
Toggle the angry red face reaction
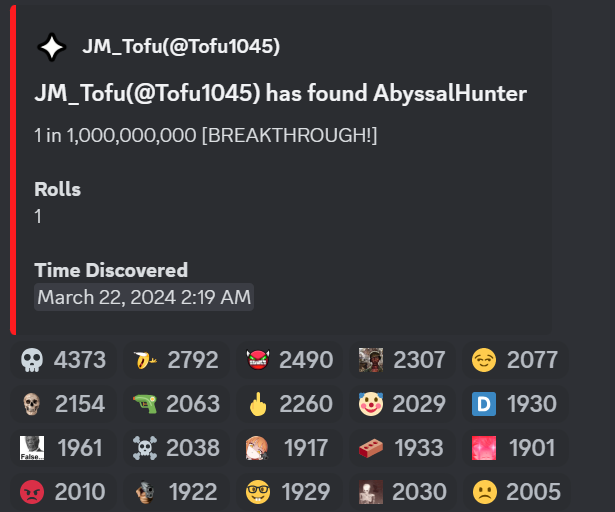[x=62, y=492]
